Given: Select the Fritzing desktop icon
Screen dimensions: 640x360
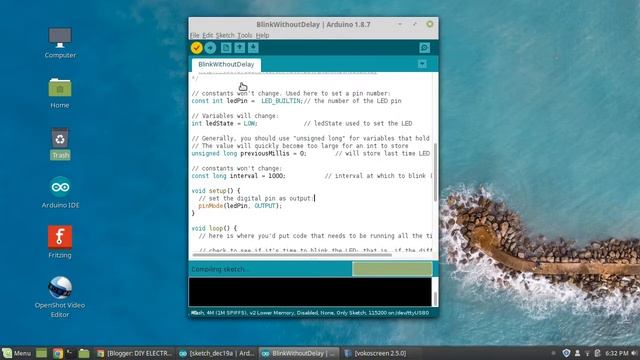Looking at the screenshot, I should point(60,242).
